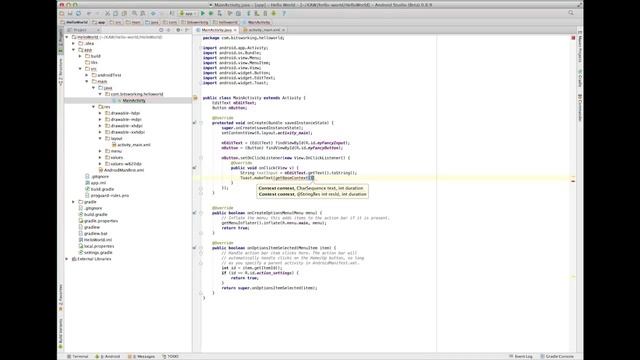Image resolution: width=640 pixels, height=360 pixels.
Task: Toggle Maven Projects panel on right edge
Action: [580, 46]
